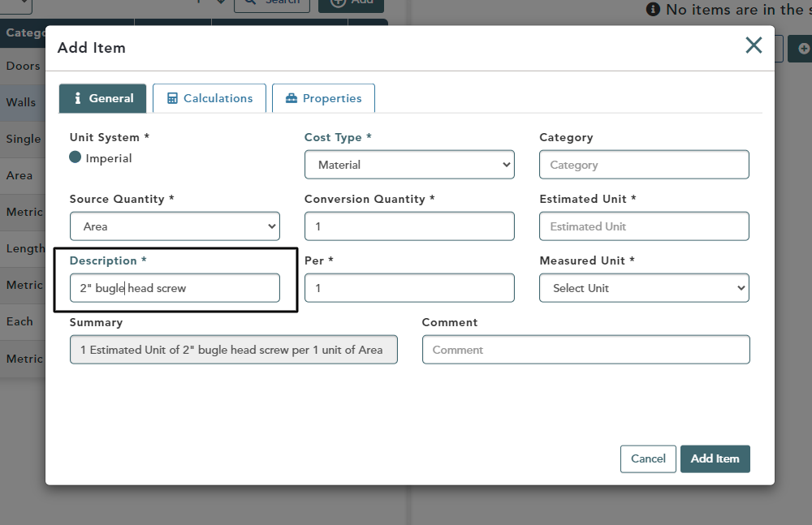Click the plus button behind the dialog's right edge
812x525 pixels.
pos(801,49)
